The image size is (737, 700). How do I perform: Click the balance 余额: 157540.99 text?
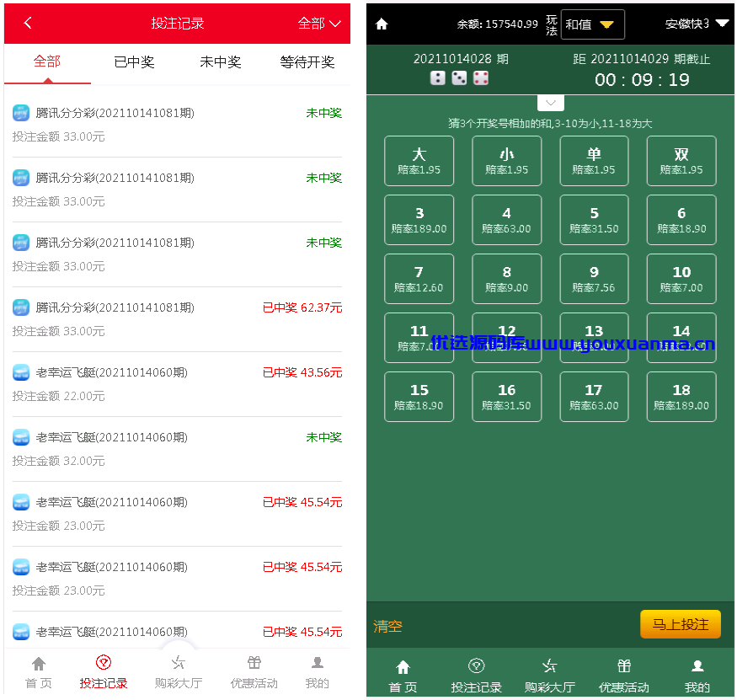[497, 24]
